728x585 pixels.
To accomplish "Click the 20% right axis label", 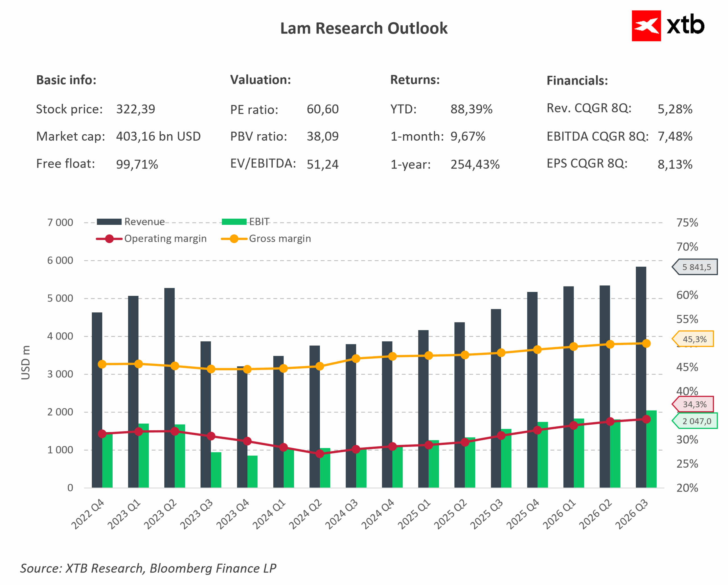I will pyautogui.click(x=687, y=488).
